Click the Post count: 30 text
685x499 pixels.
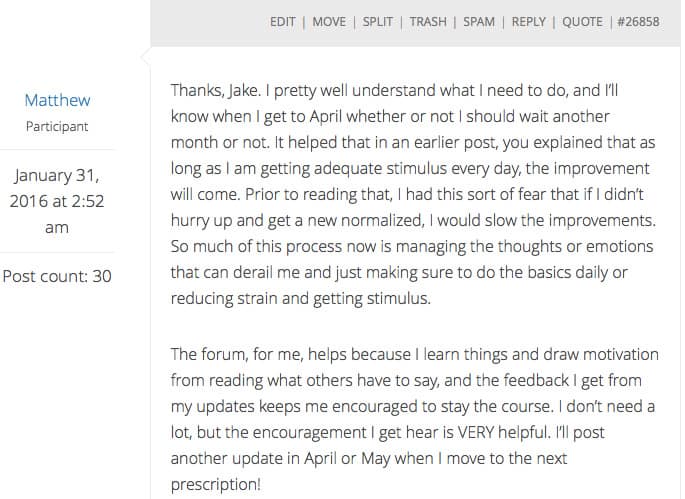pos(57,276)
